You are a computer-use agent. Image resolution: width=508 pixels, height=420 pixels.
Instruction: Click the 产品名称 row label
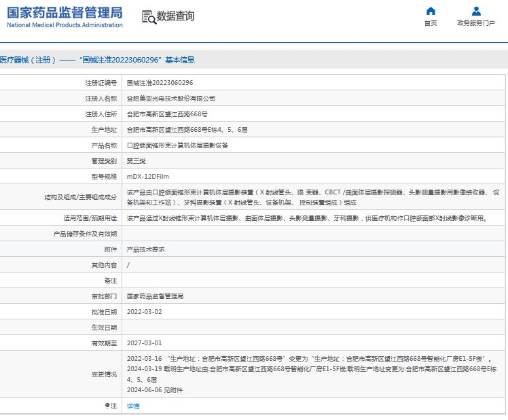104,145
